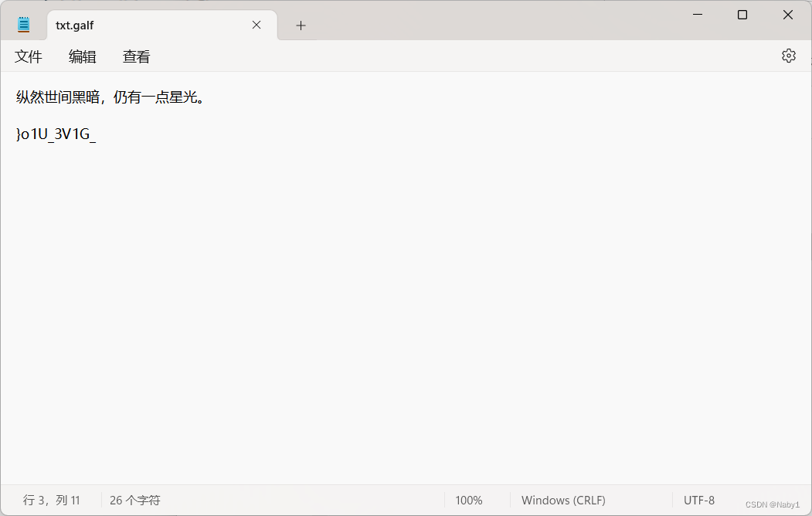Open the 查看 menu
This screenshot has height=516, width=812.
[135, 56]
